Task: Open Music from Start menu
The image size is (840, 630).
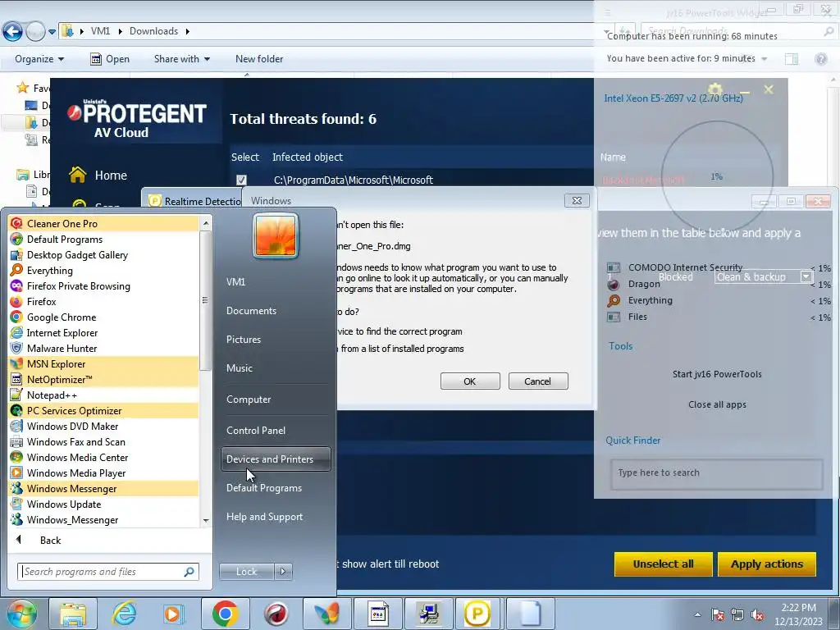Action: tap(239, 368)
